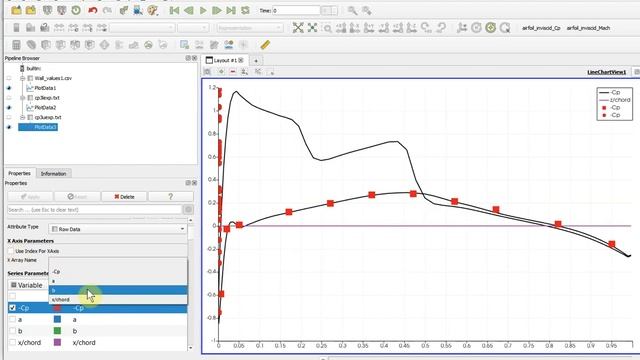Toggle visibility of PlotData1
640x360 pixels.
9,88
